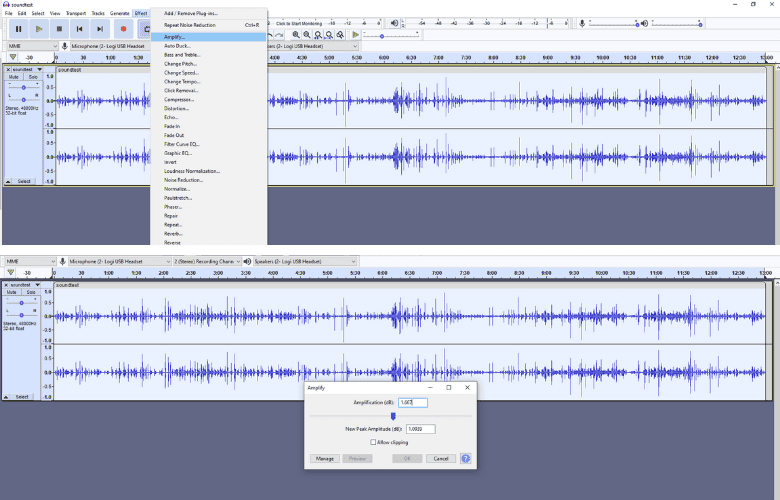
Task: Expand the lower Speakers playback device dropdown
Action: point(305,261)
